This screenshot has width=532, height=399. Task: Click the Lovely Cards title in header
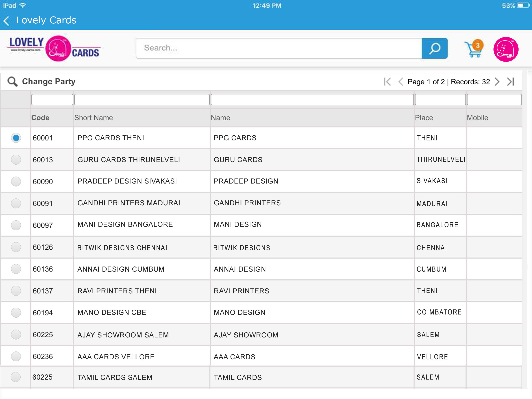point(46,20)
